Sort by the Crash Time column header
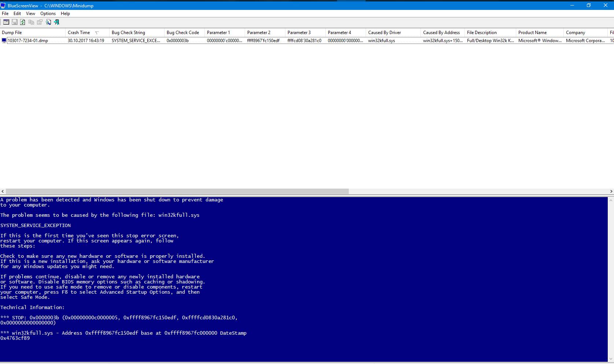The width and height of the screenshot is (614, 364). [x=79, y=33]
